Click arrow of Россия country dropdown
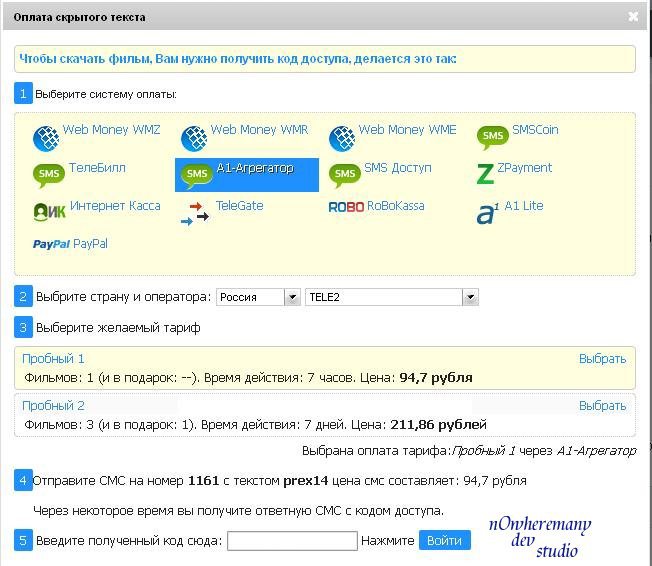This screenshot has width=652, height=566. [292, 297]
